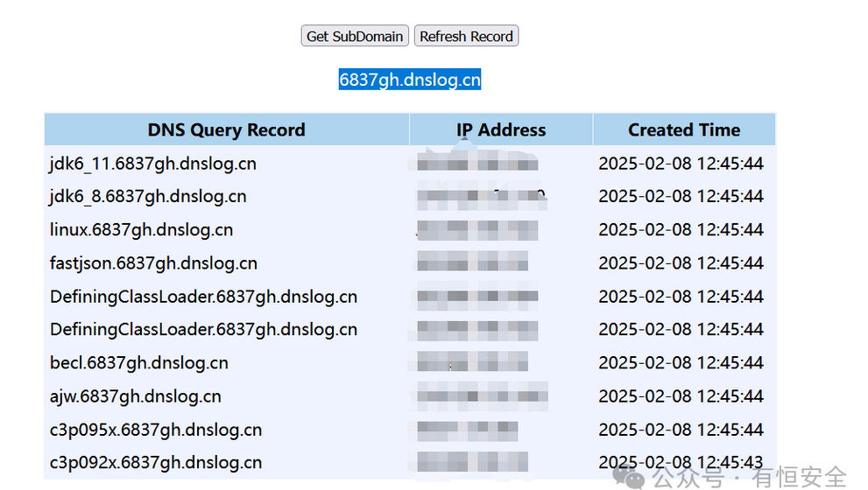The image size is (868, 490).
Task: Click the Created Time column header
Action: coord(684,129)
